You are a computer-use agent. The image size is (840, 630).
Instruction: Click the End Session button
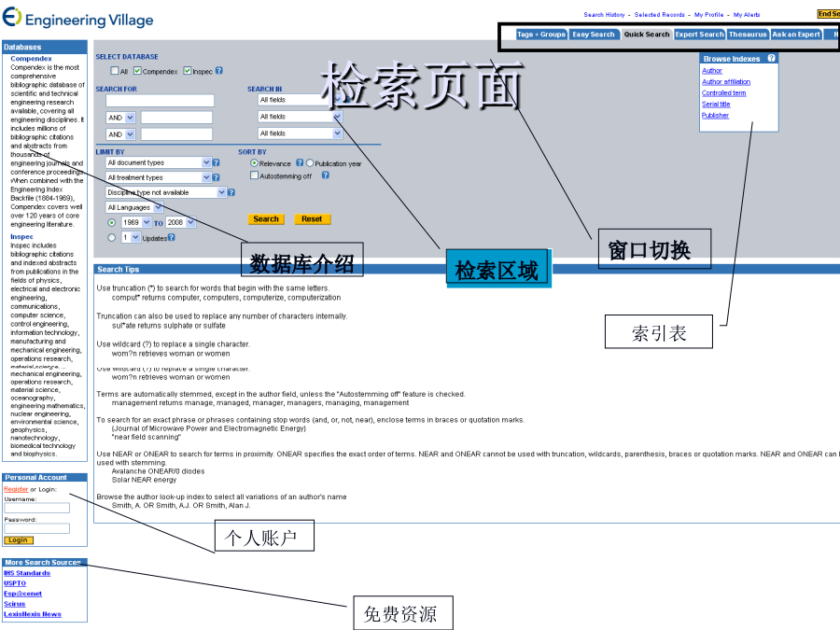[828, 14]
